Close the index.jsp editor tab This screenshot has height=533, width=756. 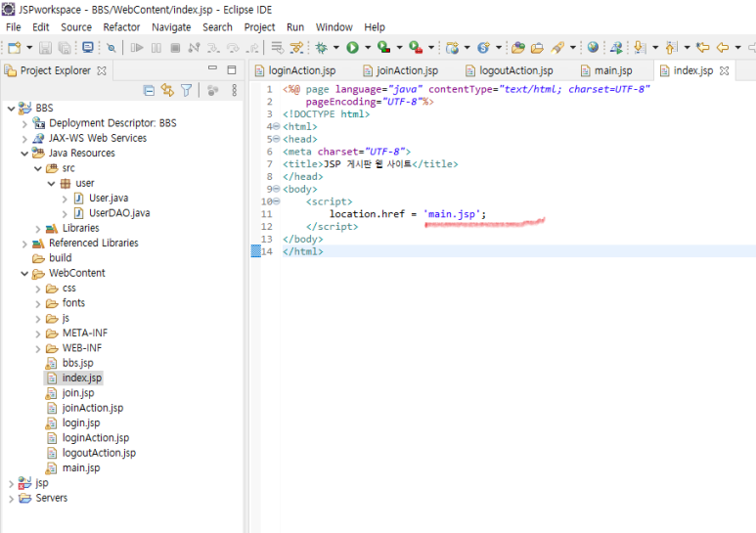pyautogui.click(x=724, y=70)
